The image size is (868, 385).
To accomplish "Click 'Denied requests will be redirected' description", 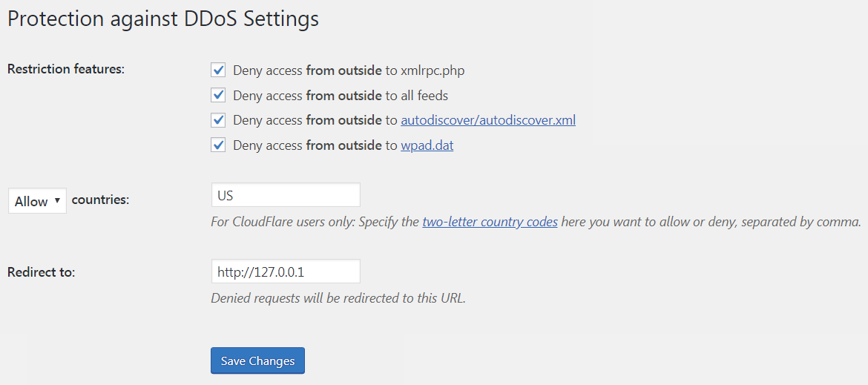I will [338, 298].
